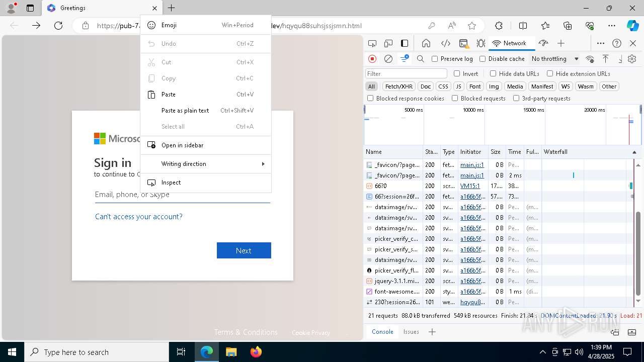Focus the network Filter text field
Screen dimensions: 644x362
point(406,73)
